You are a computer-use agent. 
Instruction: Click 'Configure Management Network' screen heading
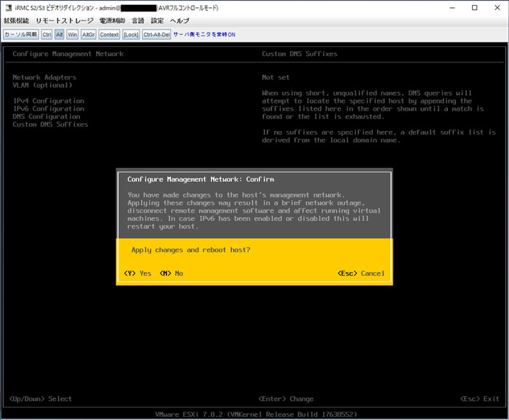coord(68,54)
